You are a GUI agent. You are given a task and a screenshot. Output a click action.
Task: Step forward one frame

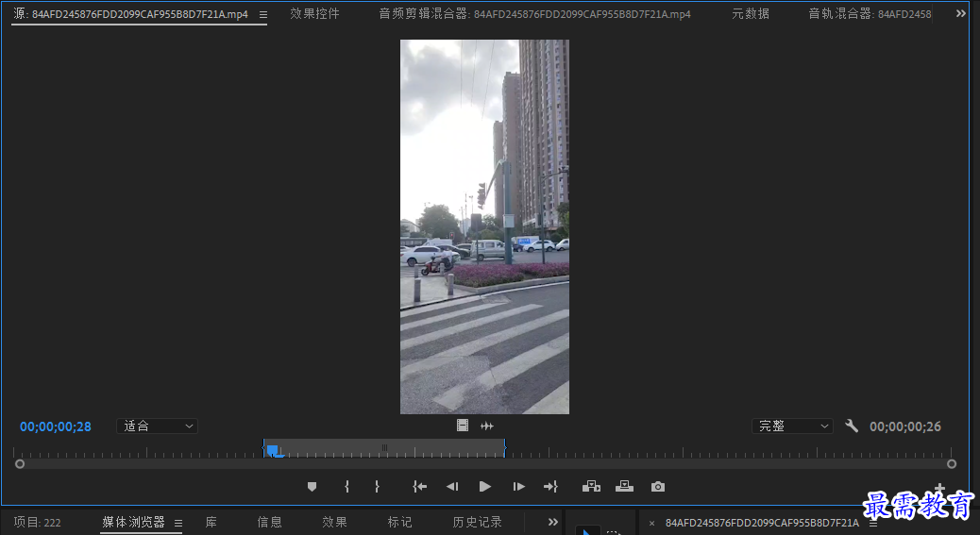tap(518, 487)
